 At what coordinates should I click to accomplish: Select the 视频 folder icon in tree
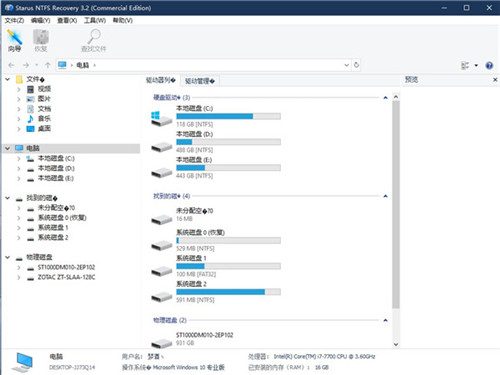(x=30, y=89)
